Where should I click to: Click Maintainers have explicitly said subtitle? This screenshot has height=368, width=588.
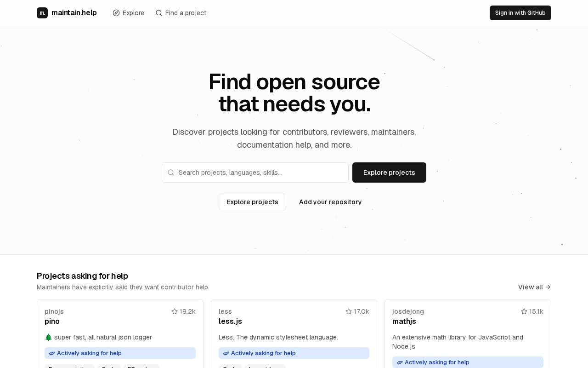(x=123, y=287)
